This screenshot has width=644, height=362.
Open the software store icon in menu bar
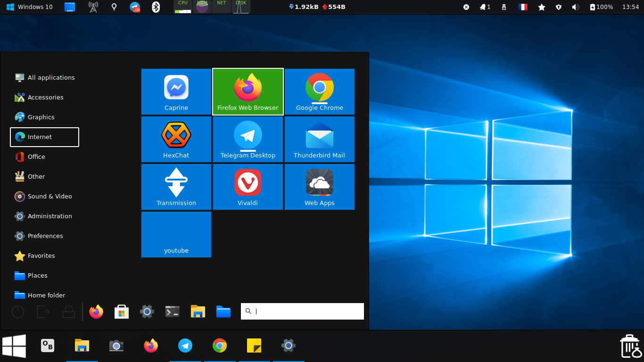122,312
